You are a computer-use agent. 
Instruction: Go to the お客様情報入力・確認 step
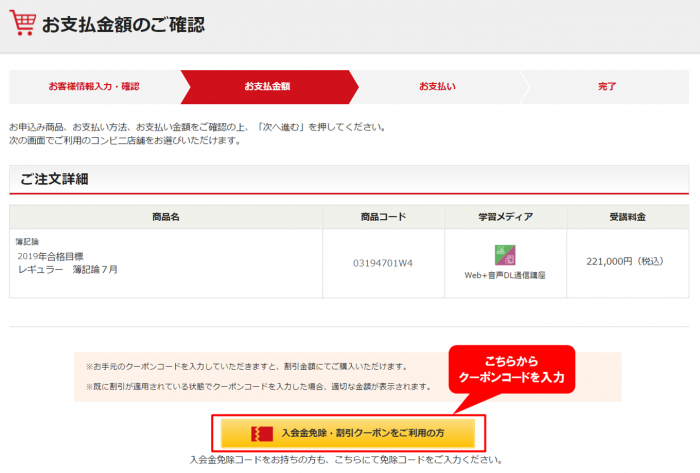[94, 87]
